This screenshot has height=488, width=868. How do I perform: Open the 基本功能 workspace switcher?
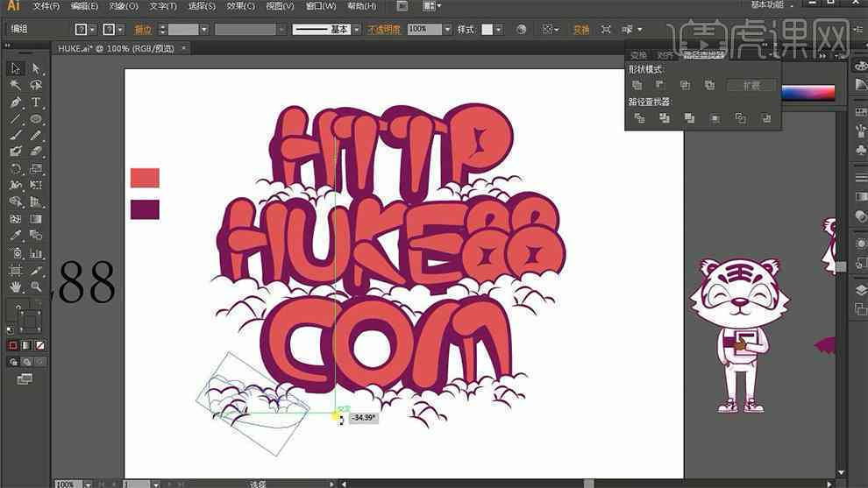click(x=772, y=4)
